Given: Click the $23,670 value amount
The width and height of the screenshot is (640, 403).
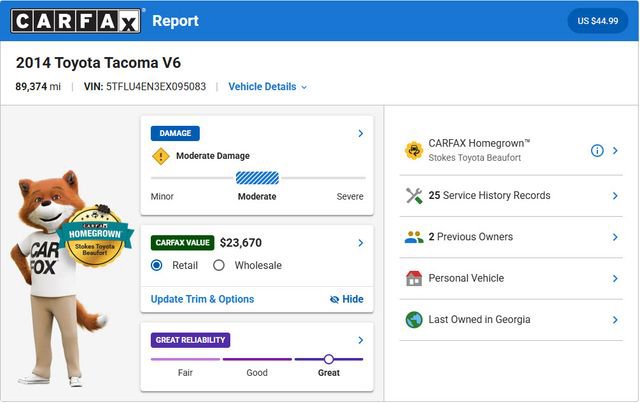Looking at the screenshot, I should click(241, 243).
